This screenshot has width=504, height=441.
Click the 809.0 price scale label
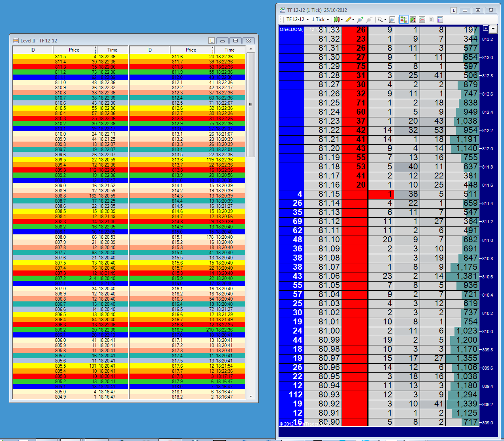pyautogui.click(x=488, y=423)
